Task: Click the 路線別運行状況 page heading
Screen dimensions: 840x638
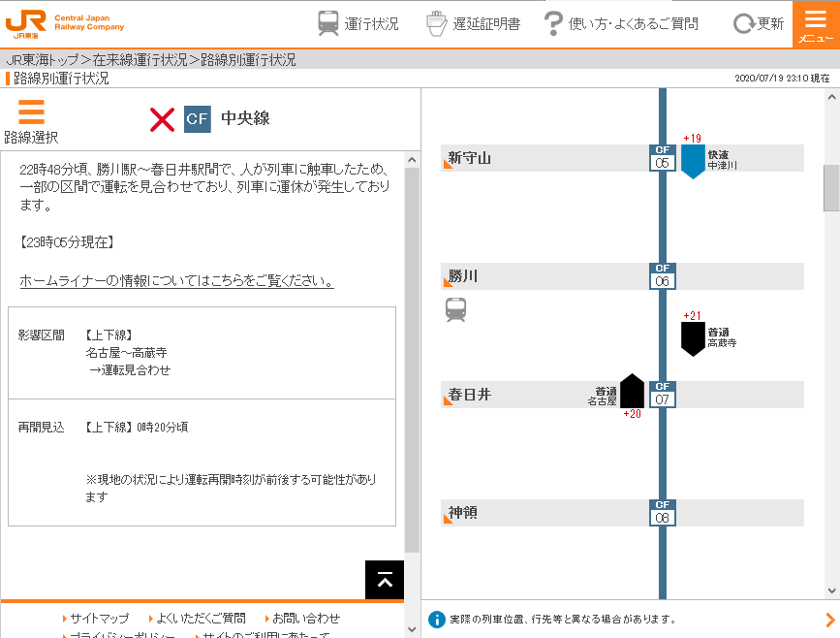Action: coord(61,79)
